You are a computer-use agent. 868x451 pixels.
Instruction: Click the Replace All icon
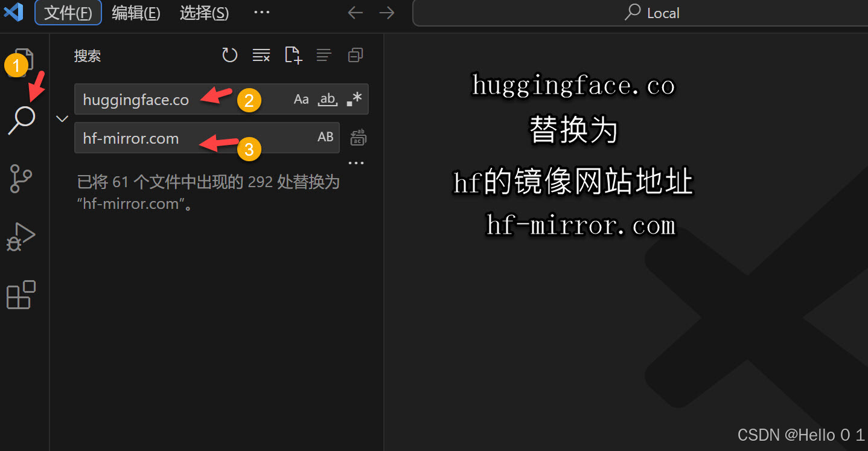point(359,137)
